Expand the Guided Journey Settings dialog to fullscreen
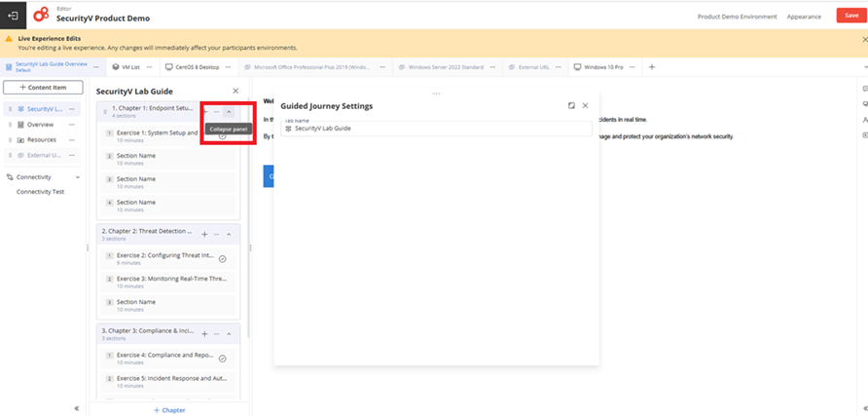The image size is (868, 416). 571,105
